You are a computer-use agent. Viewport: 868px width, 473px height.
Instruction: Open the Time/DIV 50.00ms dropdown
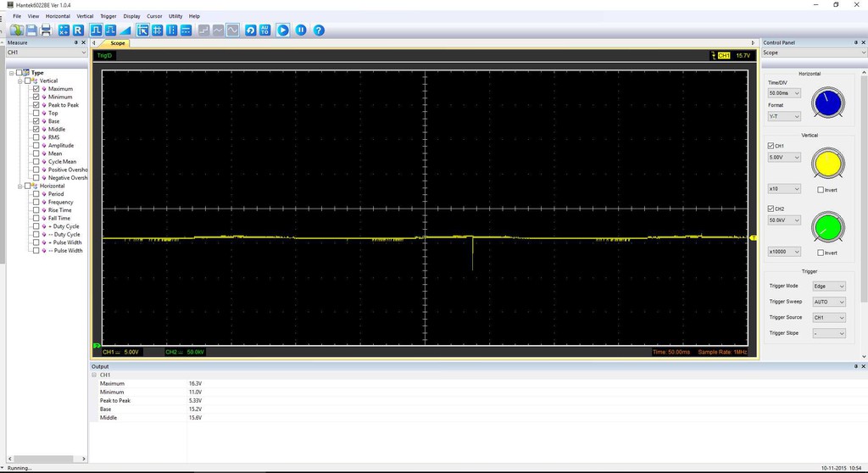(x=784, y=92)
